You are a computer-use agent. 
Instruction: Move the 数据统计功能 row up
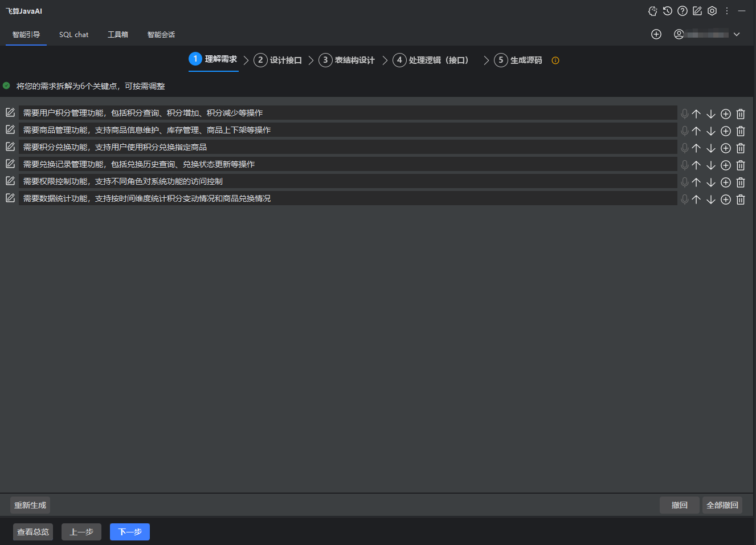(696, 200)
